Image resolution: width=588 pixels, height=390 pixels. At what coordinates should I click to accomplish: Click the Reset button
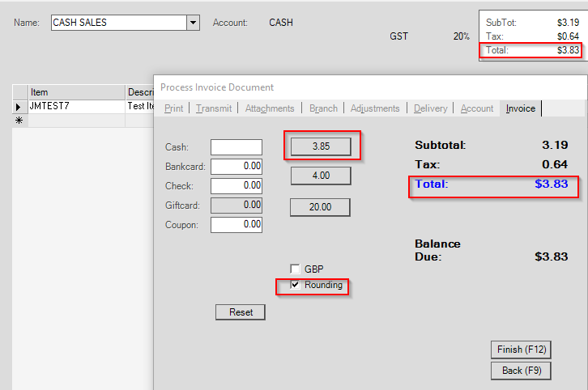pyautogui.click(x=241, y=312)
